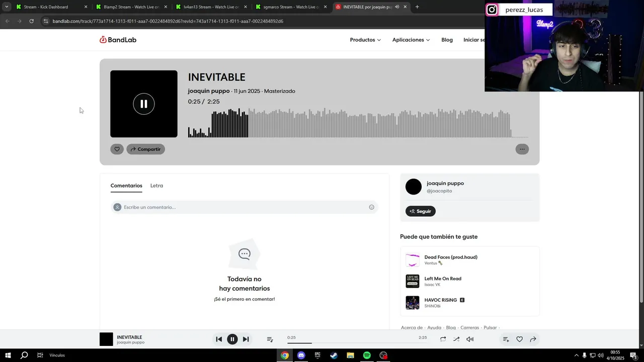The width and height of the screenshot is (644, 362).
Task: Click the emoji icon in comment box
Action: [371, 207]
